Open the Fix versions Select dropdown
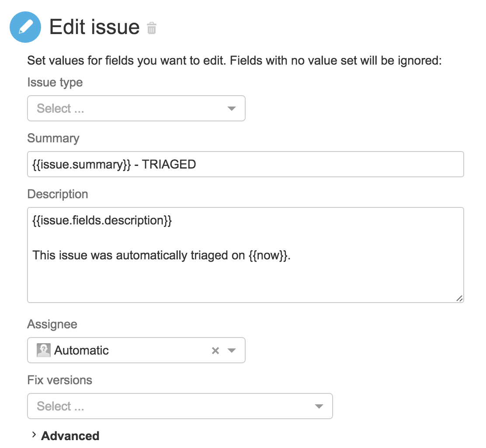Viewport: 486px width, 448px height. (175, 407)
